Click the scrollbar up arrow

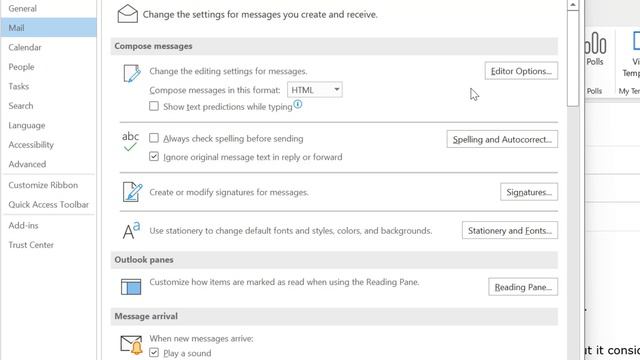click(x=573, y=5)
